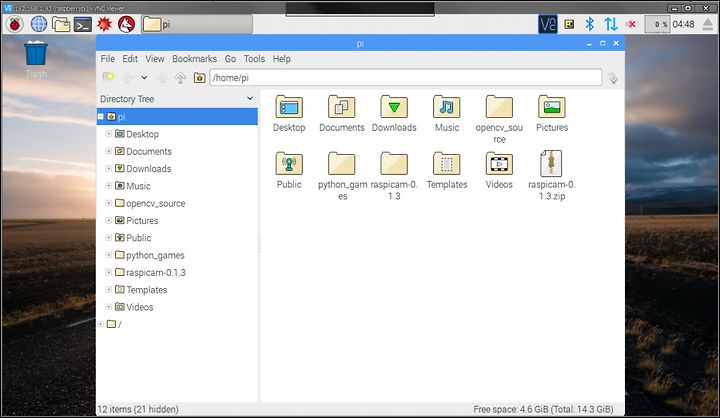Open the Bluetooth tray menu
This screenshot has height=418, width=720.
tap(590, 24)
